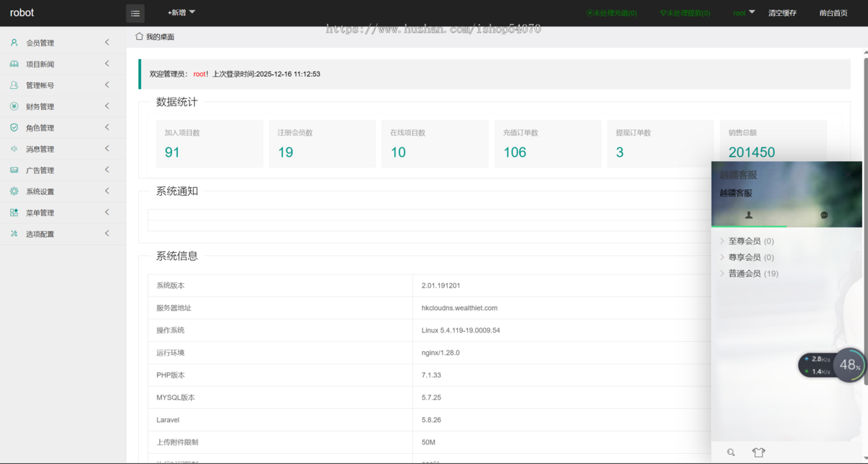The height and width of the screenshot is (464, 868).
Task: Click the 未处理提款(0) link
Action: tap(684, 13)
